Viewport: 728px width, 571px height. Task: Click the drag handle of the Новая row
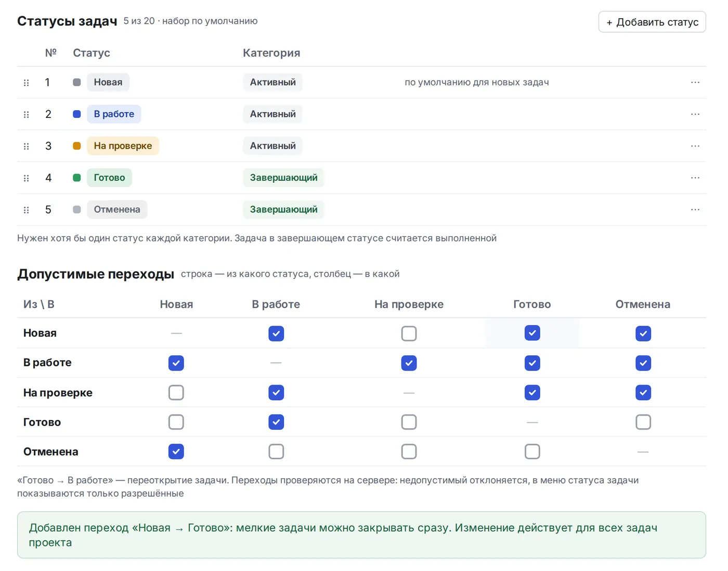click(27, 83)
